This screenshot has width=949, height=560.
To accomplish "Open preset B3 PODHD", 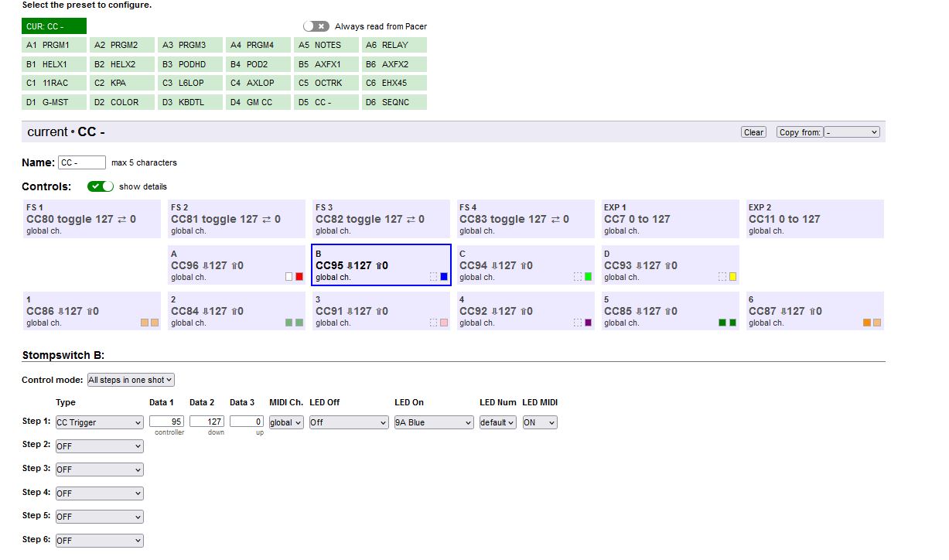I will [190, 64].
